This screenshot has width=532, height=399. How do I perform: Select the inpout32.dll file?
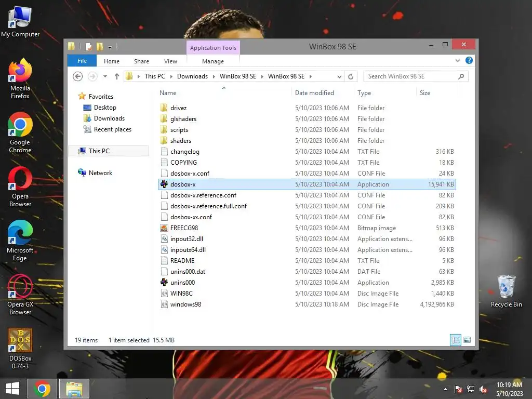click(x=307, y=239)
